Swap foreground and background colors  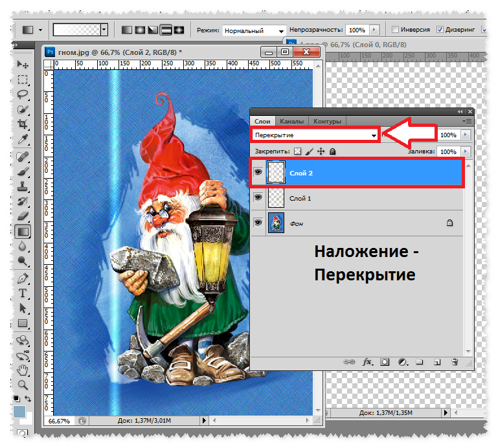pos(28,398)
